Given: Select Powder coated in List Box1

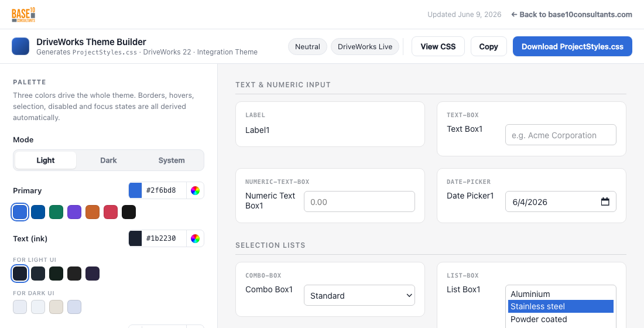Looking at the screenshot, I should click(x=561, y=319).
